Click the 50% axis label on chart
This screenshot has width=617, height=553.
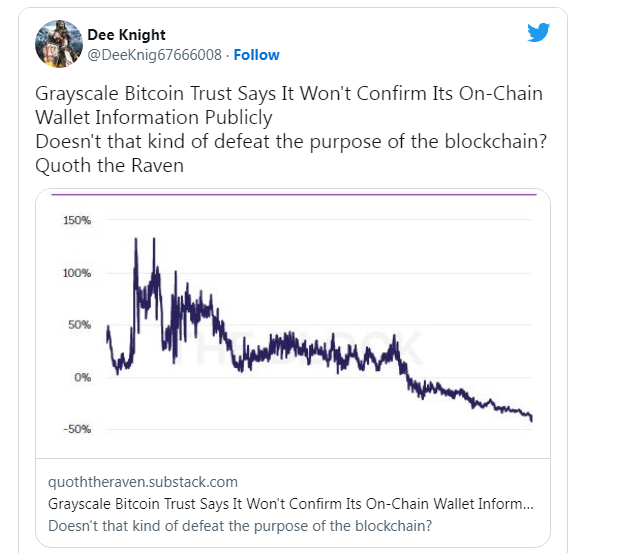pos(79,325)
